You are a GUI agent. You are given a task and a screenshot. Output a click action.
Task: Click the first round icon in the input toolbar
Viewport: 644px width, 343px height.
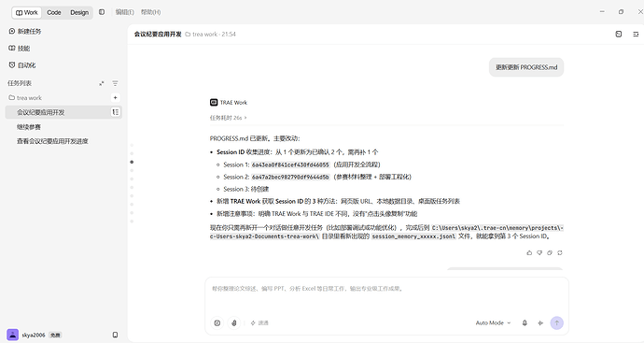pos(217,322)
